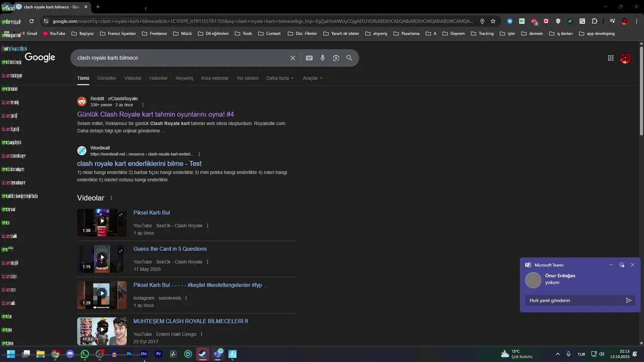Open WhatsApp from the taskbar

[85, 354]
